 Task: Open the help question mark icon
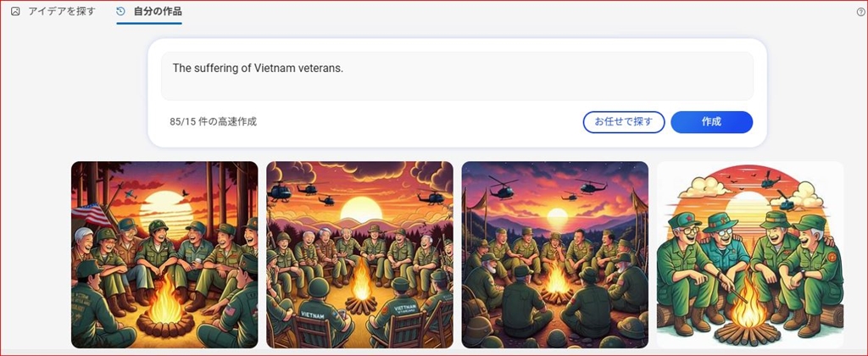point(861,12)
